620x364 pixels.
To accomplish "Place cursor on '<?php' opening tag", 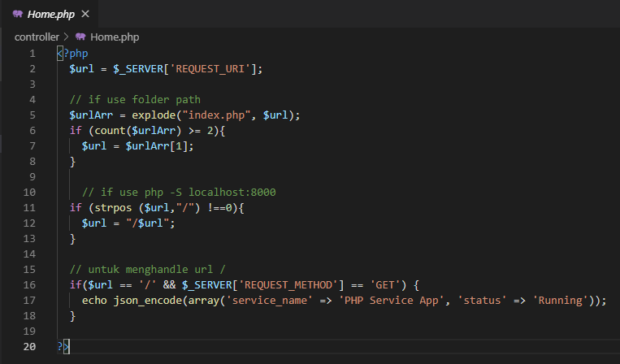I will [73, 54].
